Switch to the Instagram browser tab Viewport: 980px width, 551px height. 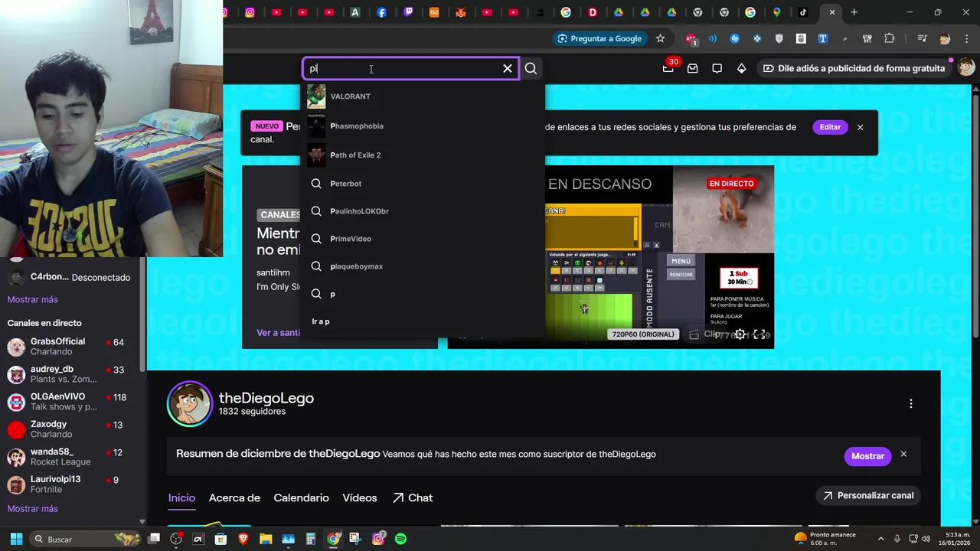pos(250,12)
